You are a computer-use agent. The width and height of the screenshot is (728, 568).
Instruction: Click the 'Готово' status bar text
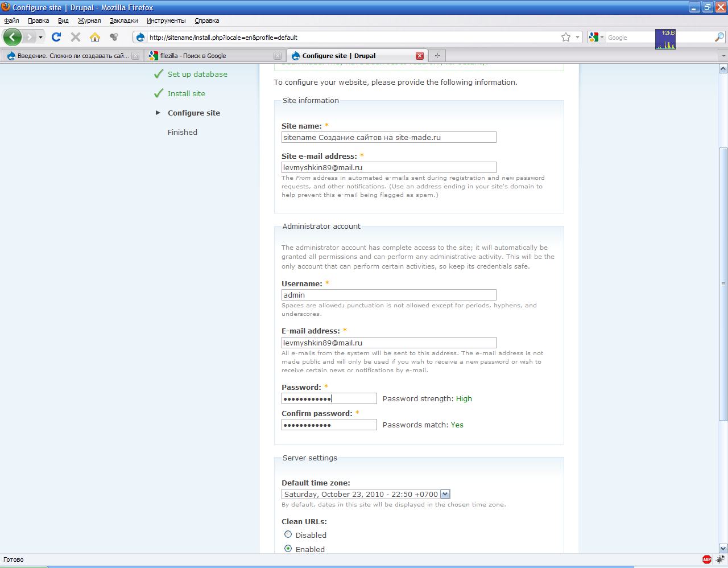coord(14,559)
